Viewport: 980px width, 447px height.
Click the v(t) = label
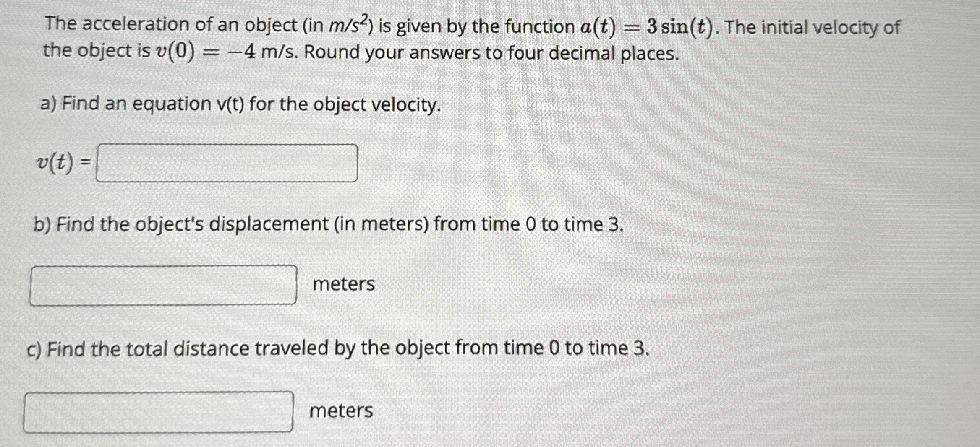(x=63, y=164)
